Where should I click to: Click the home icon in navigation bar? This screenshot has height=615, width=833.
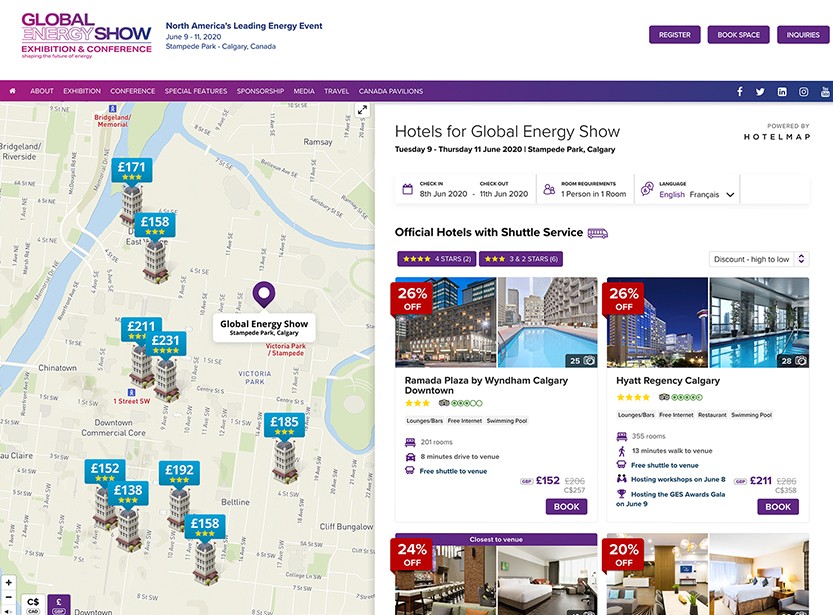(x=12, y=91)
